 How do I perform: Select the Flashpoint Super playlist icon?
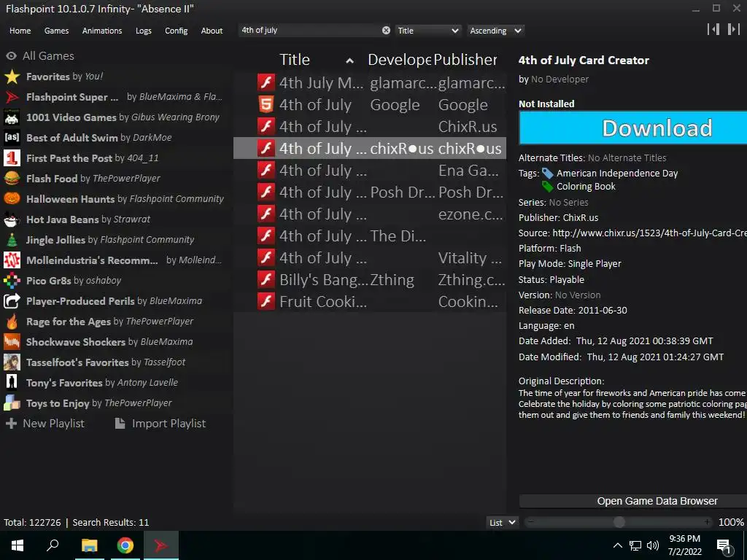click(x=12, y=97)
